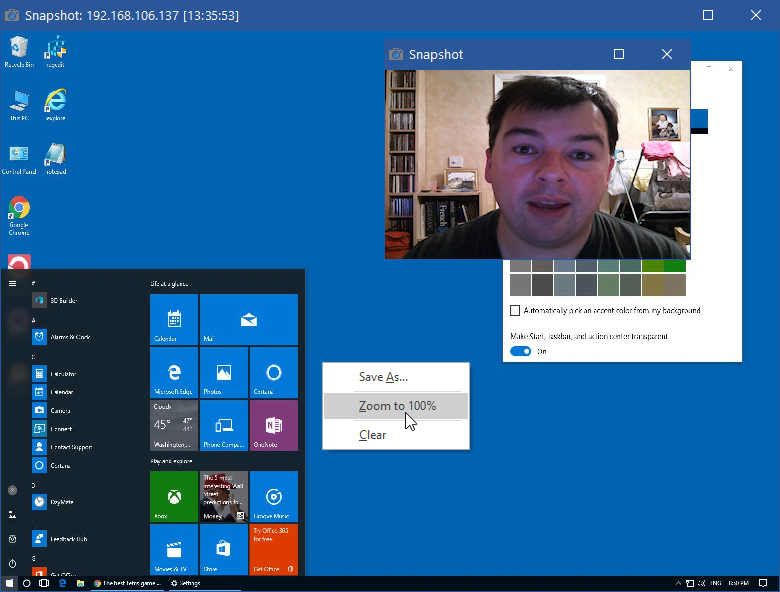
Task: Open the Store tile
Action: (x=224, y=549)
